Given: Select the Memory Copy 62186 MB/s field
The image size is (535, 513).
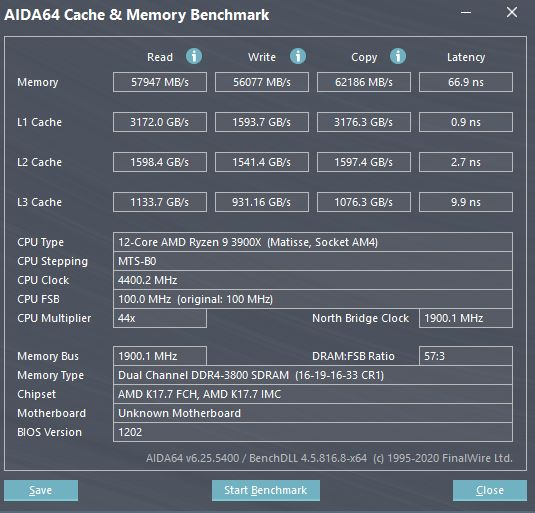Looking at the screenshot, I should [364, 82].
